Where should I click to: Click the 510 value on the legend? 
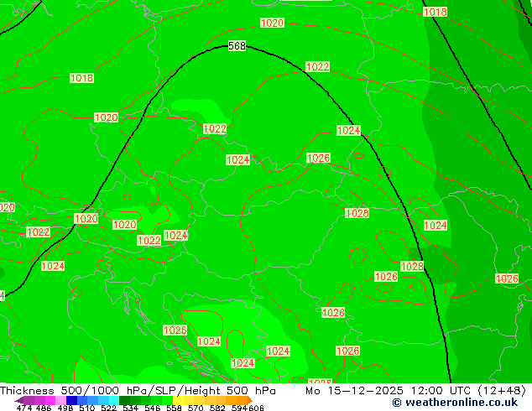pos(87,408)
